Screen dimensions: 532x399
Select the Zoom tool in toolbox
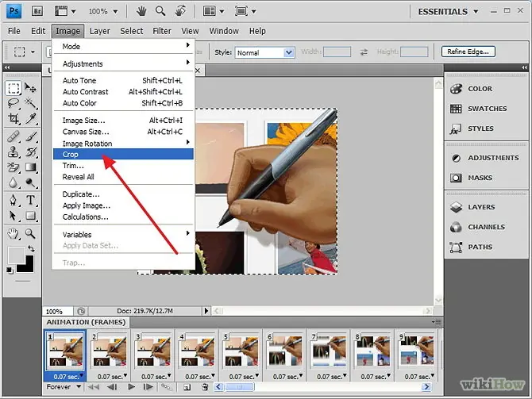[30, 233]
